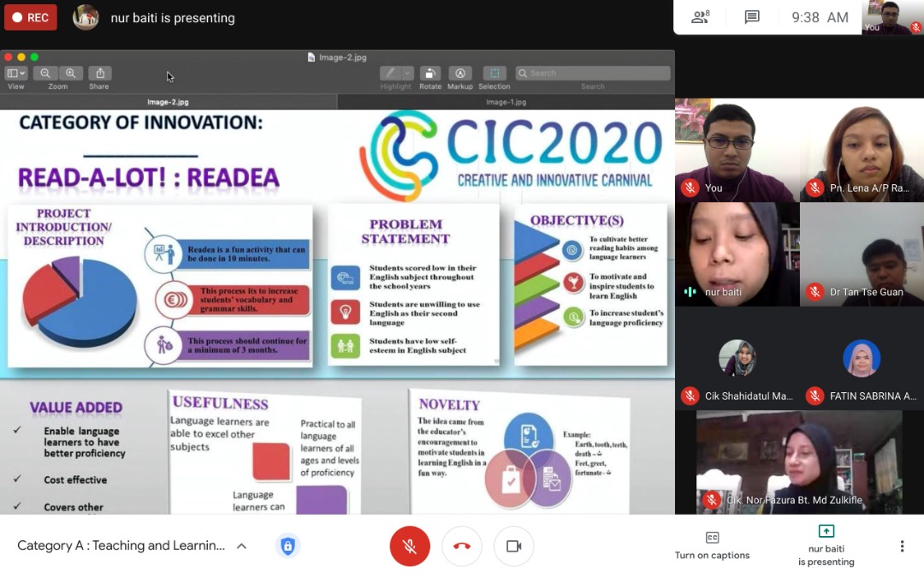Select Cik. Nor Fazura's video tile
The image size is (924, 578).
click(x=799, y=462)
